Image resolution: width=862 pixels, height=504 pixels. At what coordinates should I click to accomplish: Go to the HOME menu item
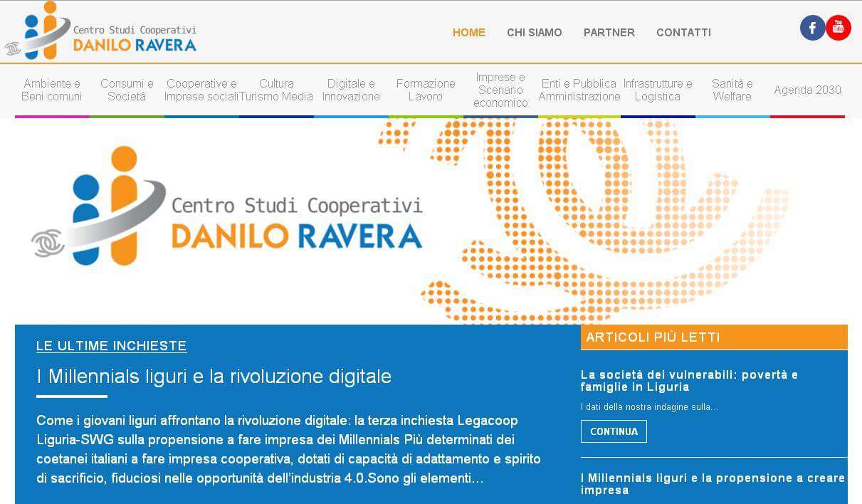point(469,32)
